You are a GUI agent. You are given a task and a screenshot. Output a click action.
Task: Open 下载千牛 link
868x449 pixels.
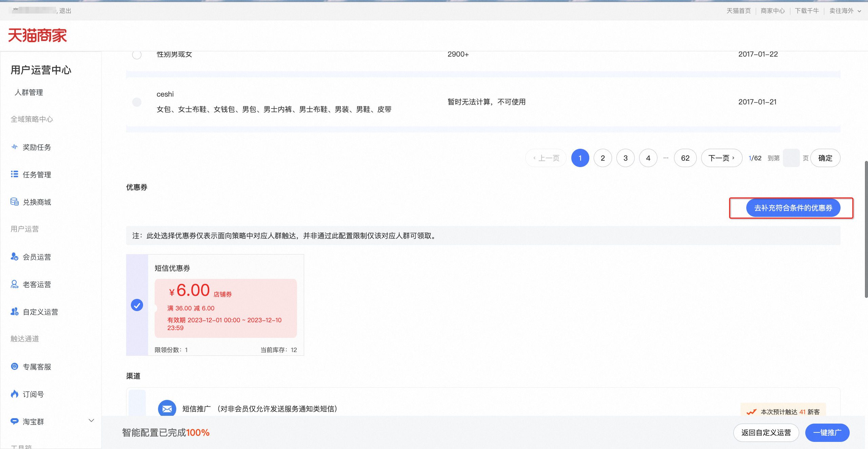pos(807,11)
